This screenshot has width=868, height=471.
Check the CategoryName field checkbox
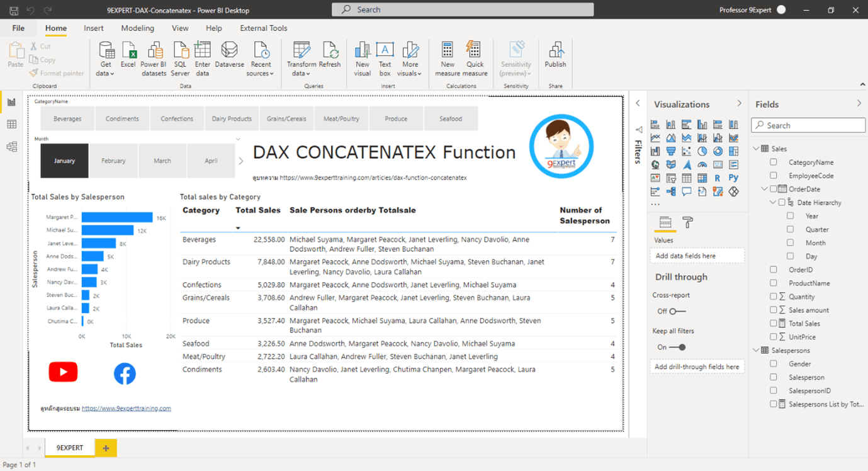(772, 162)
